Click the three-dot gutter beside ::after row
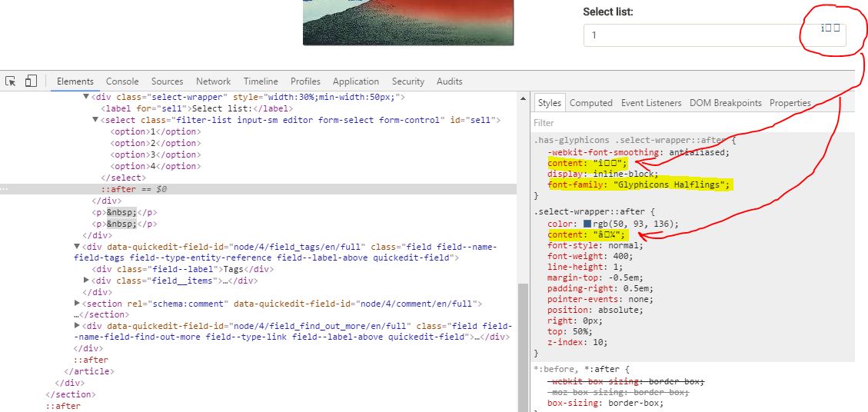868x412 pixels. pos(5,189)
